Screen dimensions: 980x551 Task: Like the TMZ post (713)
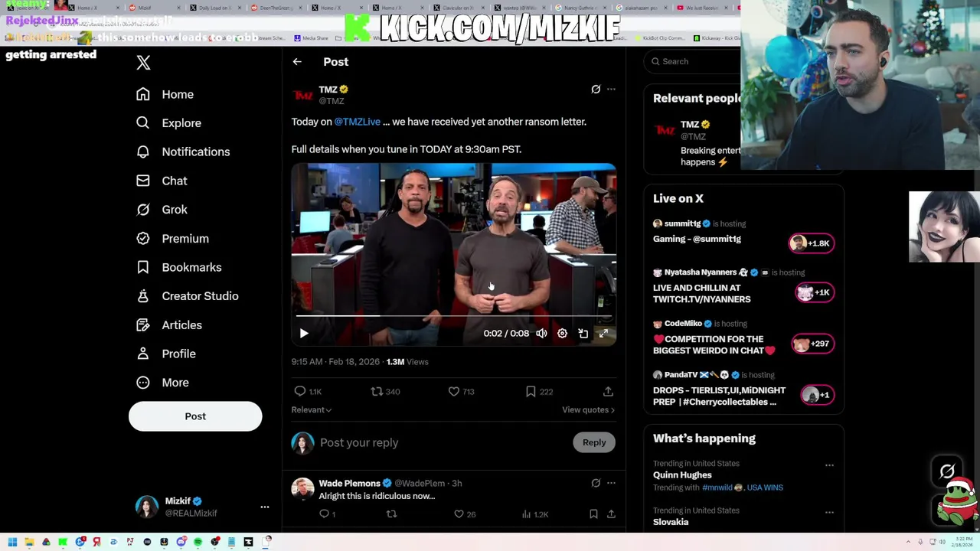[x=461, y=392]
